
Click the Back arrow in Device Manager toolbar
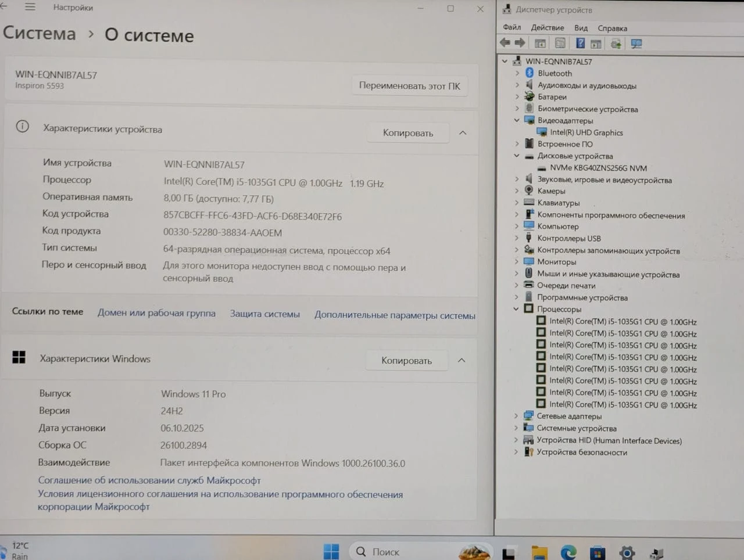coord(505,42)
